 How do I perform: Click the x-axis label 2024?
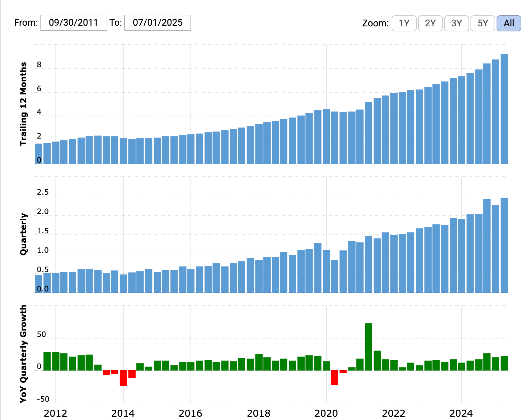[x=461, y=413]
